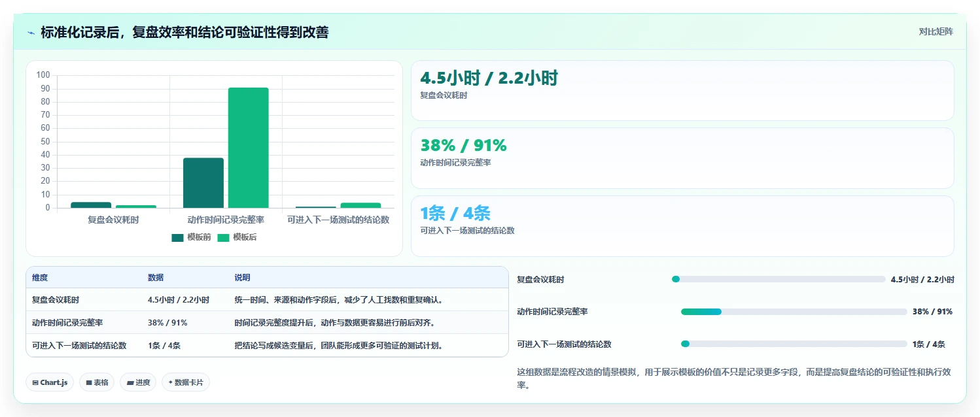Click the 可进入下一场测试的结论数 axis label

point(338,220)
